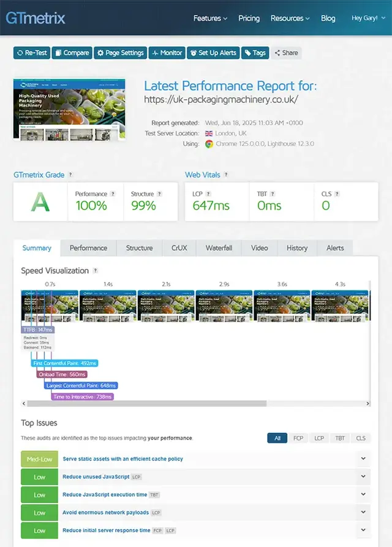Click the 3.6s filmstrip frame
Screen dimensions: 392x547
(282, 306)
